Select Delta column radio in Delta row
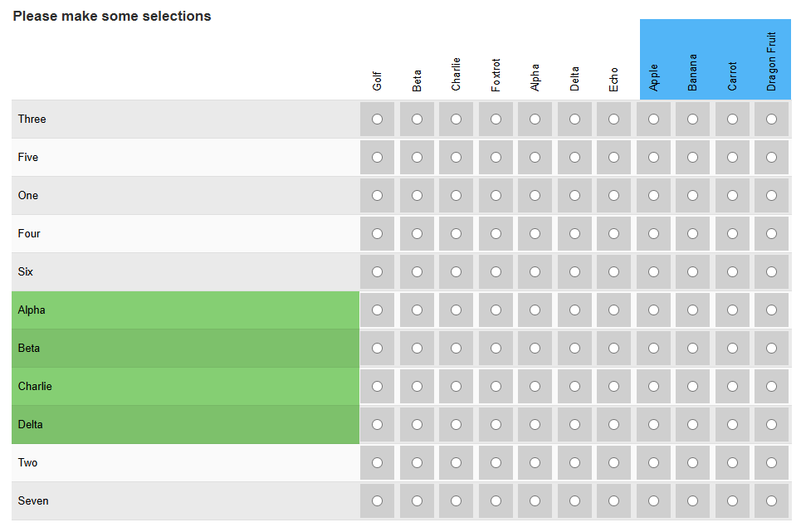Screen dimensions: 801x532 pyautogui.click(x=574, y=425)
